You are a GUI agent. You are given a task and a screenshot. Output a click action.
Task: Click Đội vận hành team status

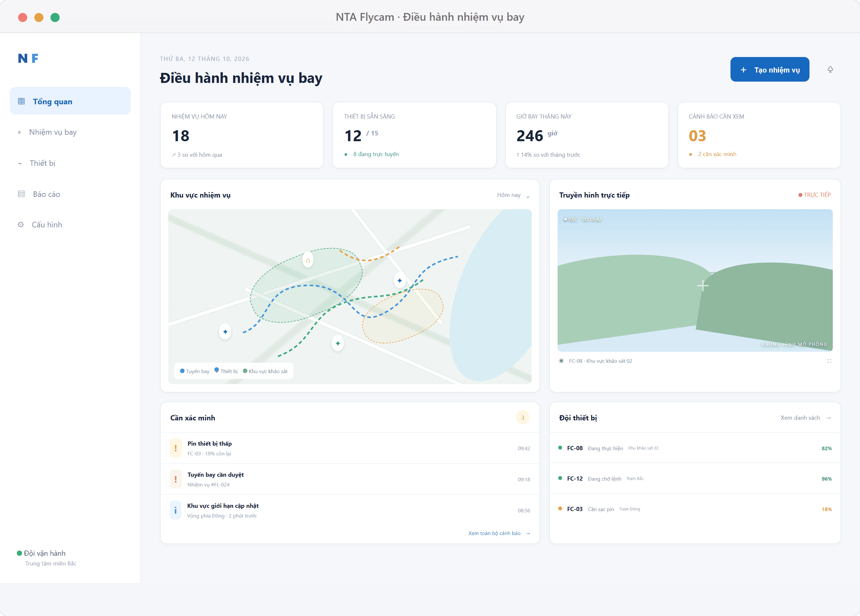click(41, 553)
